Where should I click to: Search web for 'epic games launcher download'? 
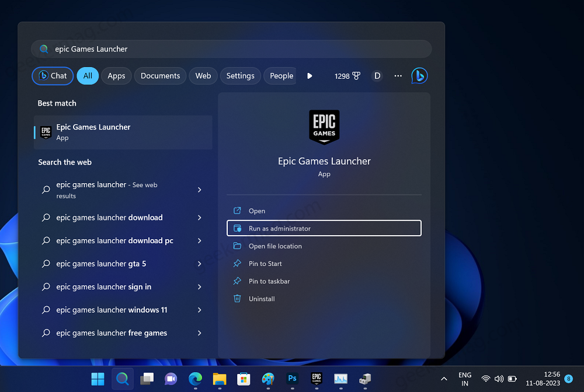[123, 218]
